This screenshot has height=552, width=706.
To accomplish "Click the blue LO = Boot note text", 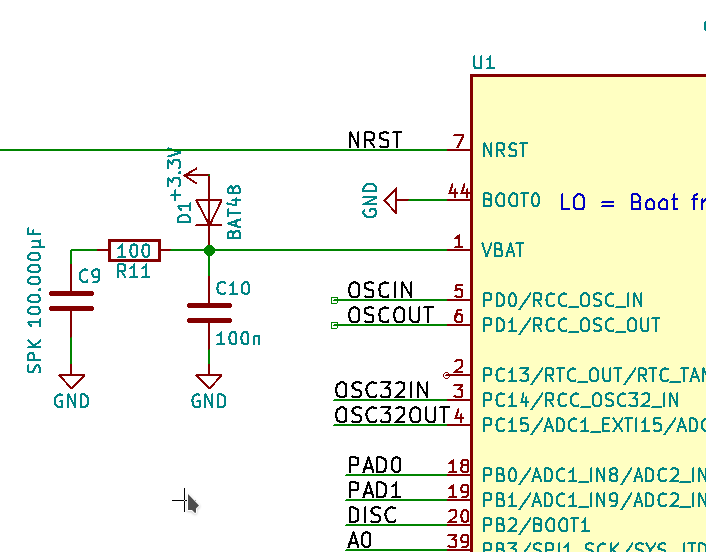I will point(633,202).
